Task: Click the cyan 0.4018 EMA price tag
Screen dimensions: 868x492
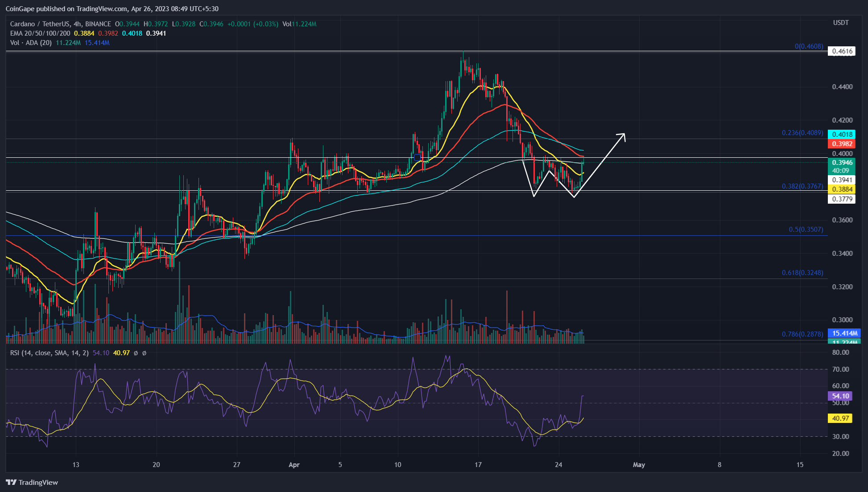Action: pyautogui.click(x=842, y=134)
